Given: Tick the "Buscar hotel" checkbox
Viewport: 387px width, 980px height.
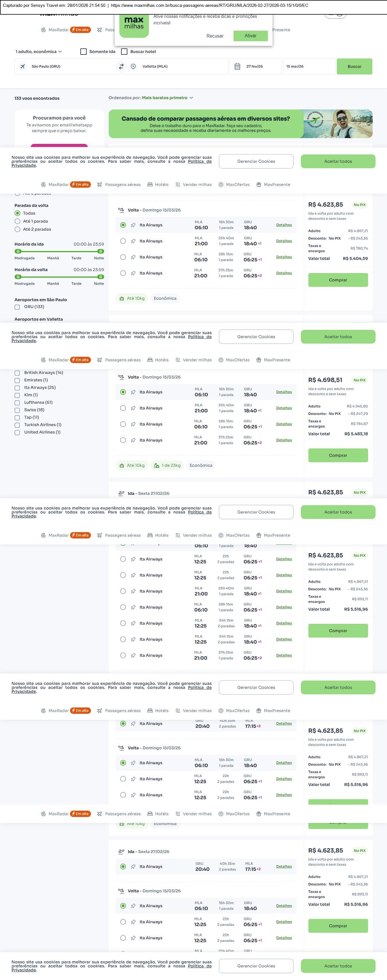Looking at the screenshot, I should [x=124, y=52].
